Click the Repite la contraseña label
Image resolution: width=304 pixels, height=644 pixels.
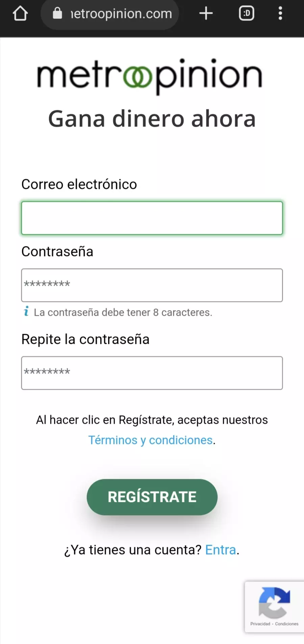click(85, 339)
